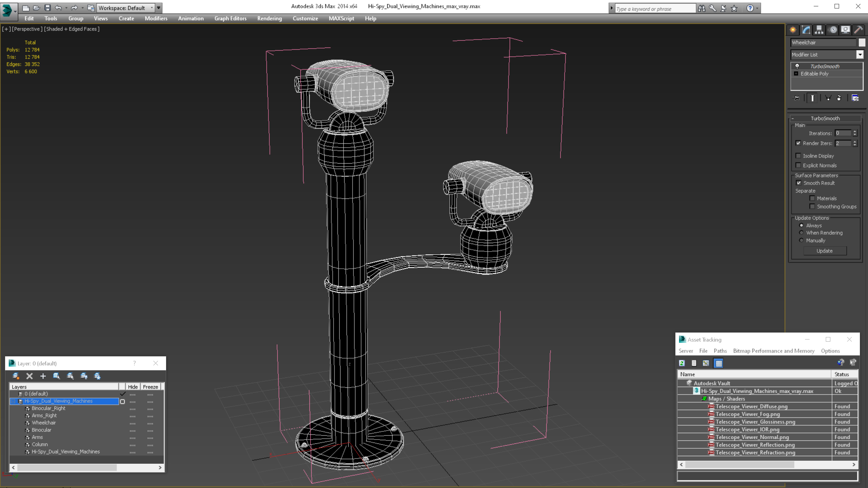Click the Hide column header in Layer dialog
868x488 pixels.
133,387
